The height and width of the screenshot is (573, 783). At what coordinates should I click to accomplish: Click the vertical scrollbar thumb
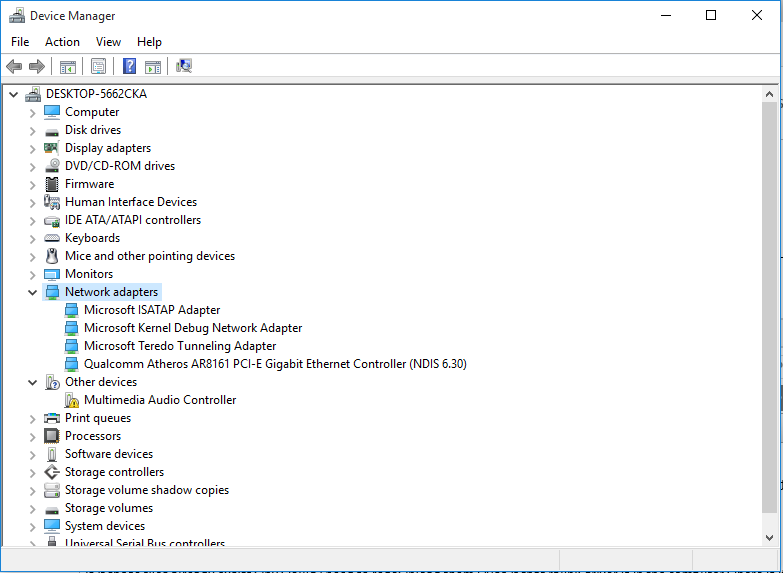coord(769,307)
